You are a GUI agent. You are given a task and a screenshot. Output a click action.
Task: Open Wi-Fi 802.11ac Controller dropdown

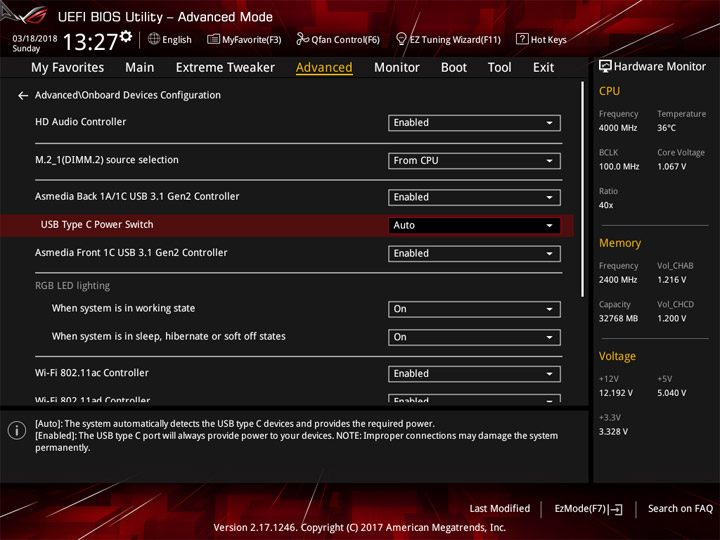pyautogui.click(x=474, y=374)
